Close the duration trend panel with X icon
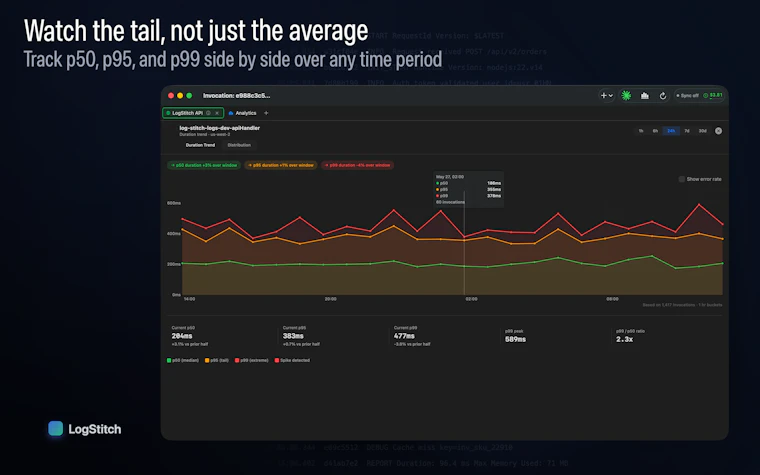The height and width of the screenshot is (475, 760). tap(718, 131)
